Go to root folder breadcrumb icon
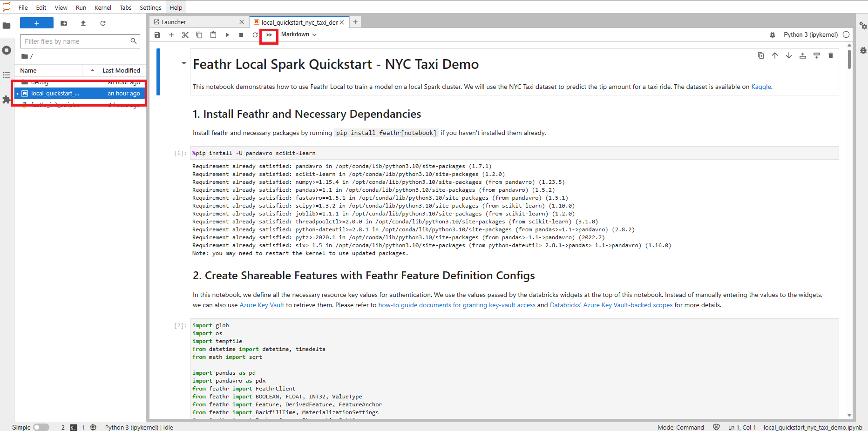This screenshot has height=431, width=868. 25,56
